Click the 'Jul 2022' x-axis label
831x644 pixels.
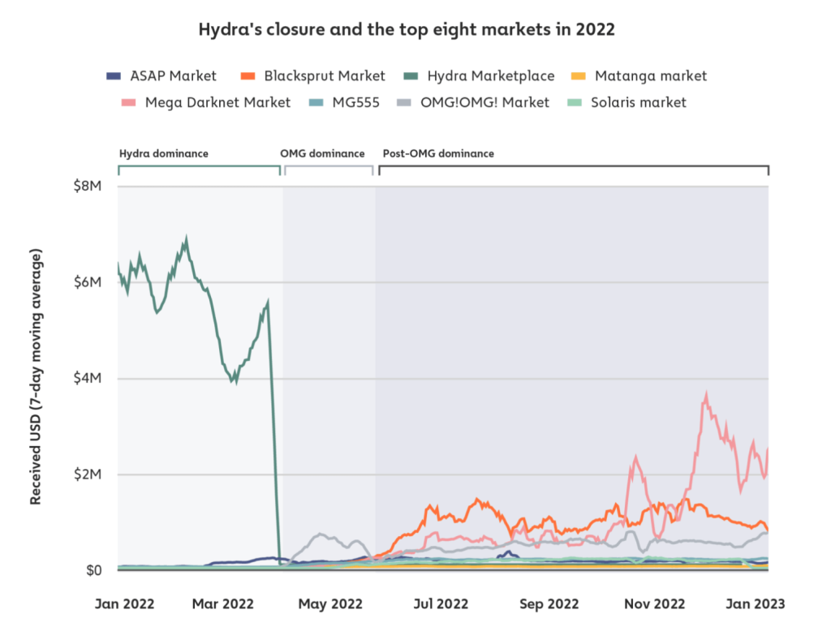pos(441,603)
